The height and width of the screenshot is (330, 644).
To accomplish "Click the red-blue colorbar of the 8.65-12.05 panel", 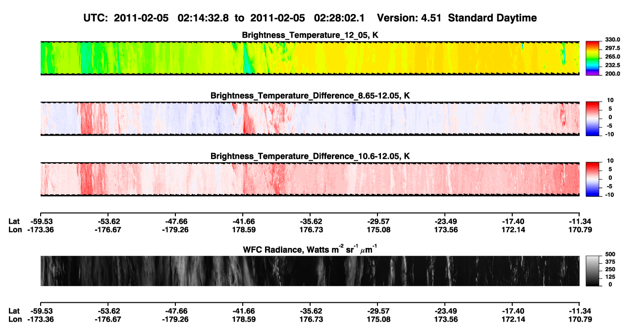I will click(x=593, y=118).
